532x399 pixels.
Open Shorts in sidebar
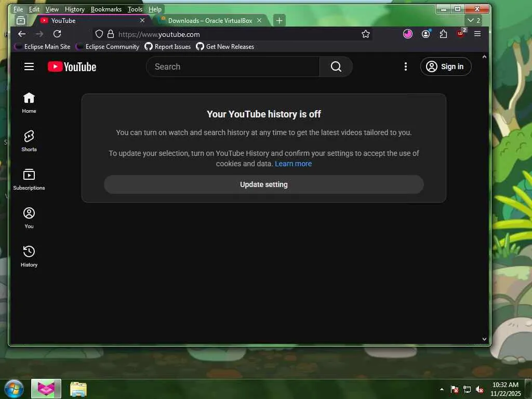tap(29, 141)
